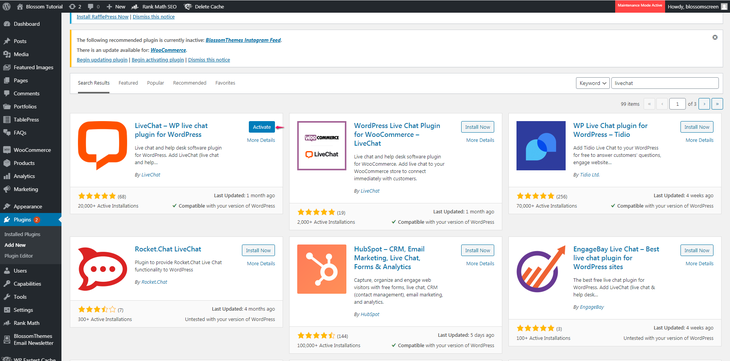Select the Search Results tab
Screen dimensions: 730x361
(x=94, y=83)
